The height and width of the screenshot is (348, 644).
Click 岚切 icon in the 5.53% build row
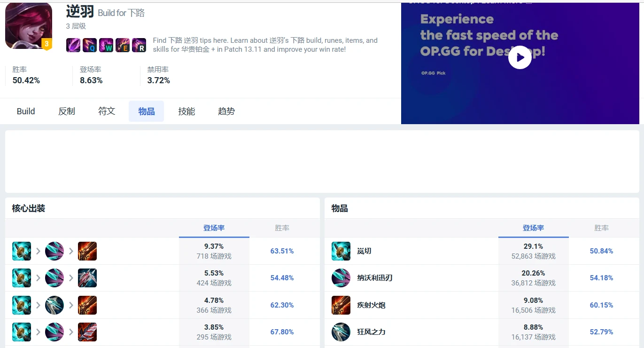pos(22,278)
